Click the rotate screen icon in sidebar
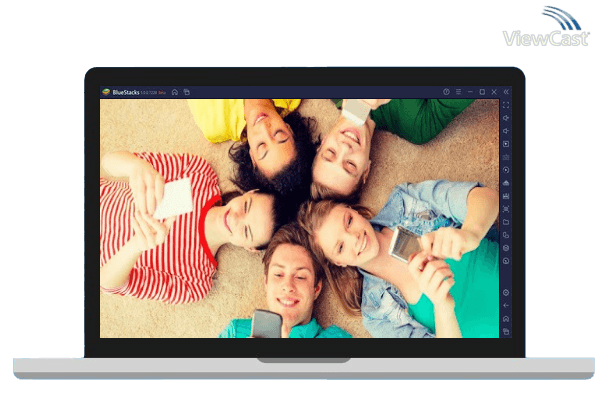The width and height of the screenshot is (602, 414). point(506,235)
